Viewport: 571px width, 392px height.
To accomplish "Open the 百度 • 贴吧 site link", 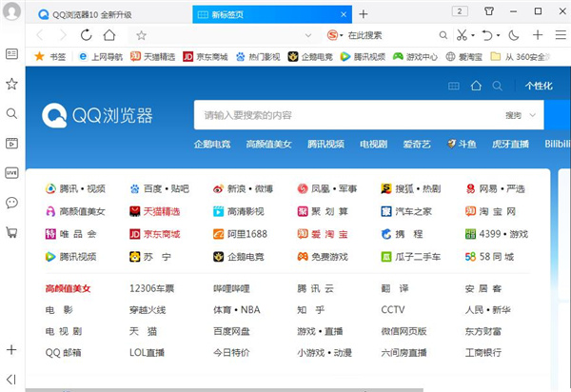I will pyautogui.click(x=160, y=188).
